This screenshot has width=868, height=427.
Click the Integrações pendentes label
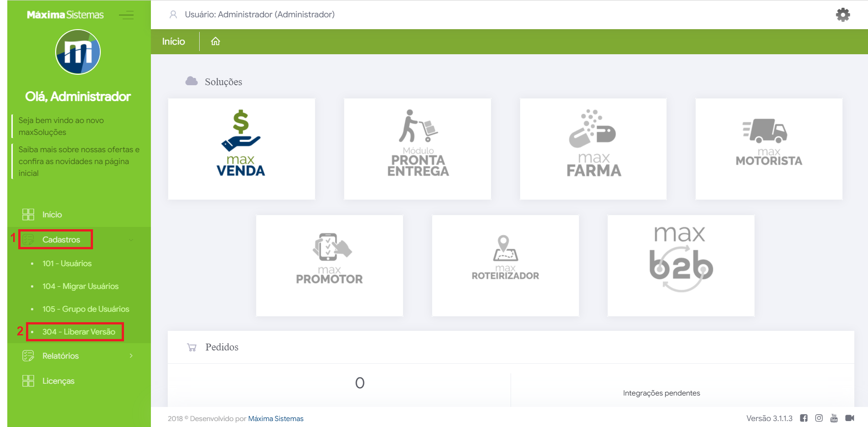pos(661,393)
